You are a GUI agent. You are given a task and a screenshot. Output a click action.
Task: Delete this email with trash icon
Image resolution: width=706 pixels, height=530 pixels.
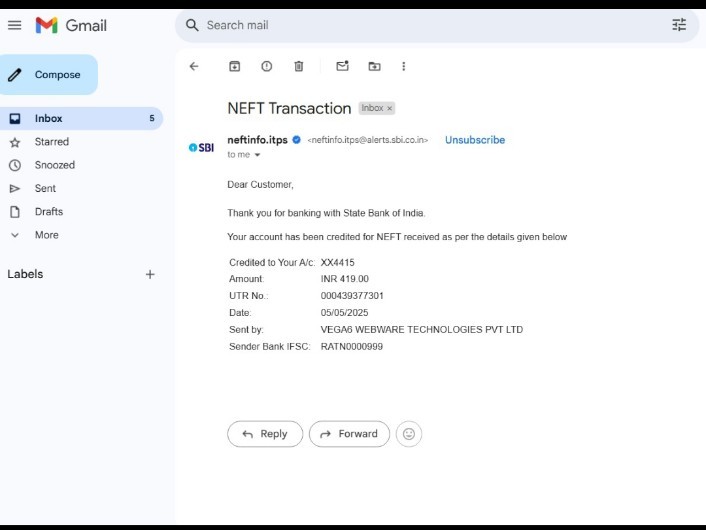(299, 66)
